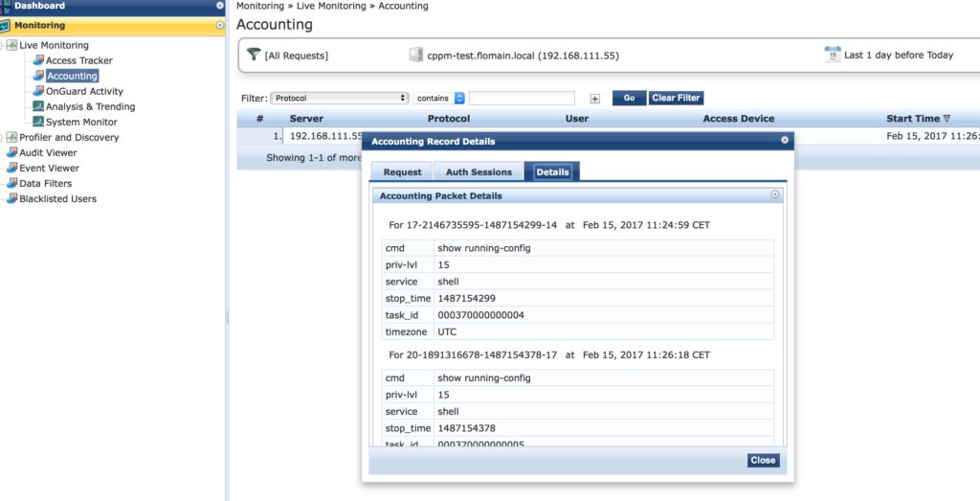Screen dimensions: 980x501
Task: Switch to the Request tab
Action: coord(402,172)
